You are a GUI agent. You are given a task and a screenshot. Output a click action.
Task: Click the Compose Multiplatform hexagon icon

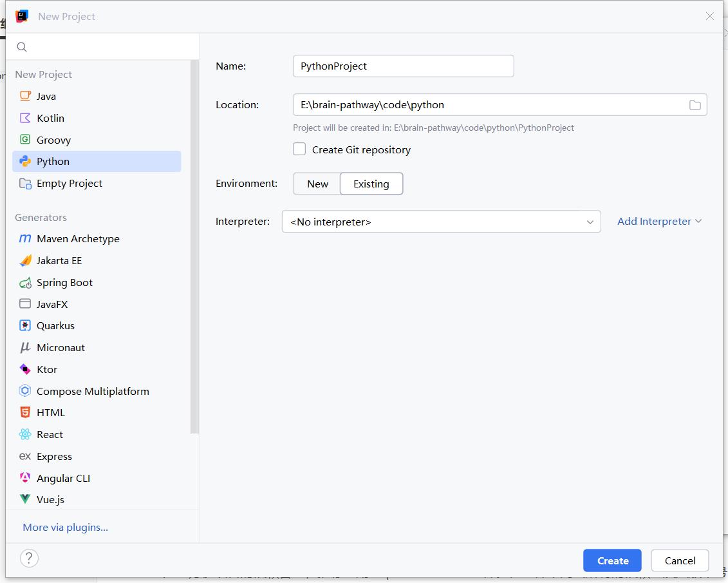tap(25, 390)
